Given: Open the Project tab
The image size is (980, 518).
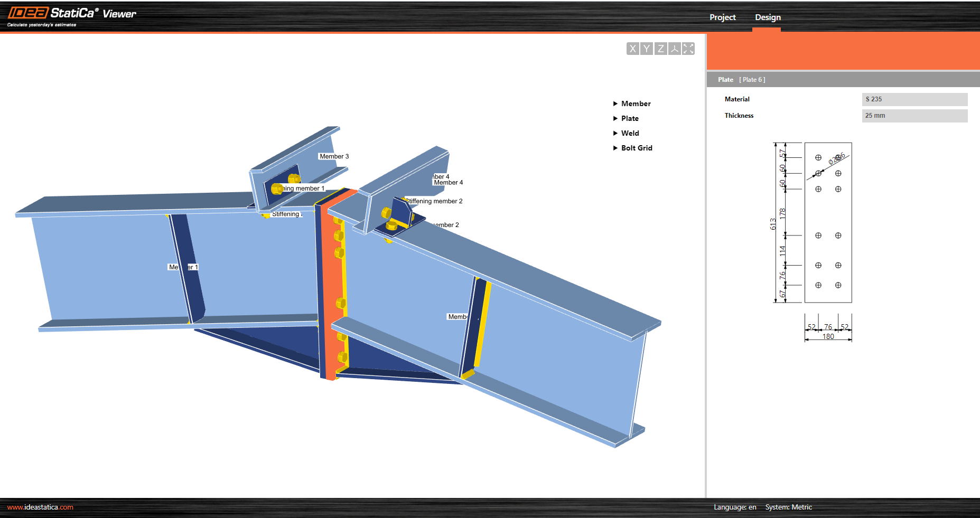Looking at the screenshot, I should pyautogui.click(x=722, y=17).
